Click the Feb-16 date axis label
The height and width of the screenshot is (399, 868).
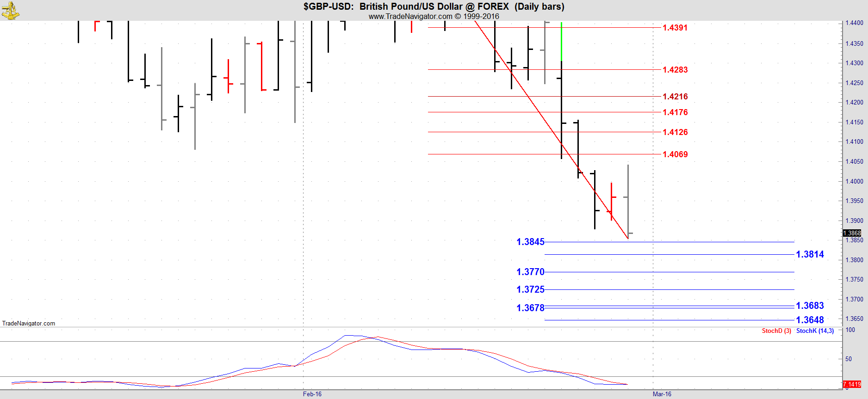coord(312,394)
